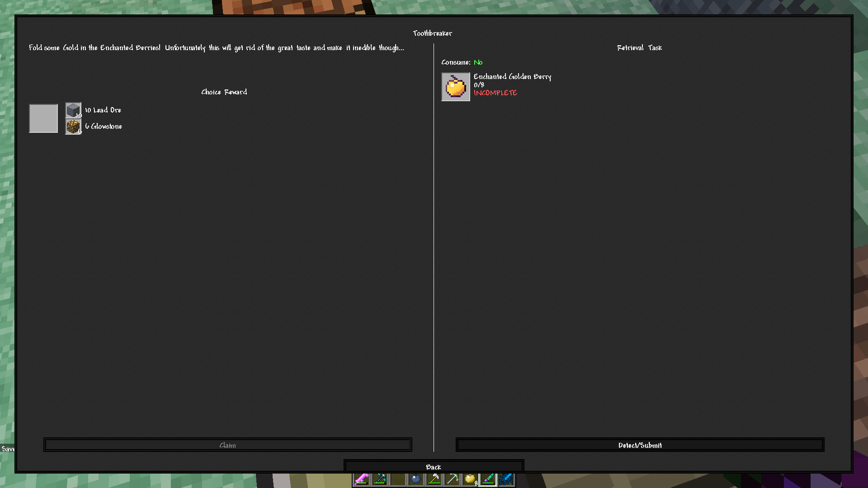The width and height of the screenshot is (868, 488).
Task: Select the axe in the hotbar
Action: (x=434, y=479)
